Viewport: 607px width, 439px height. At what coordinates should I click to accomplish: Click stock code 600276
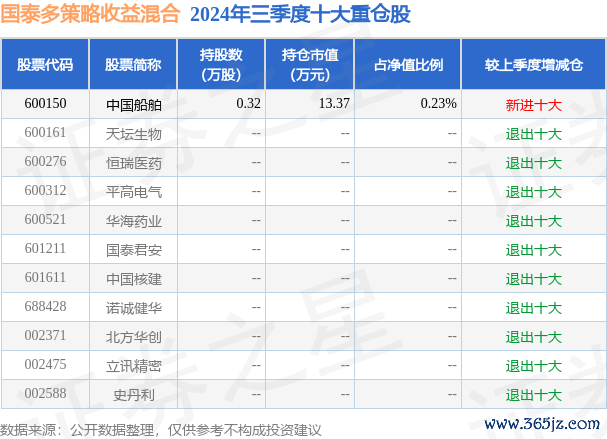pos(45,162)
